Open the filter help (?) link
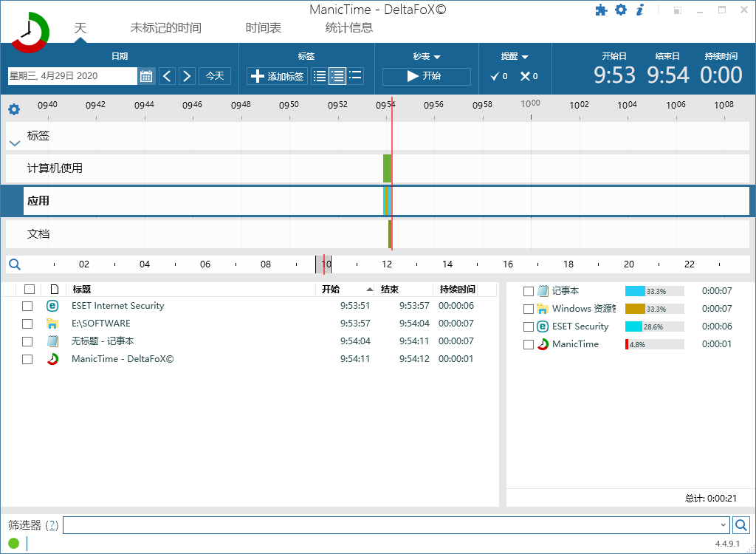This screenshot has height=554, width=756. point(52,525)
